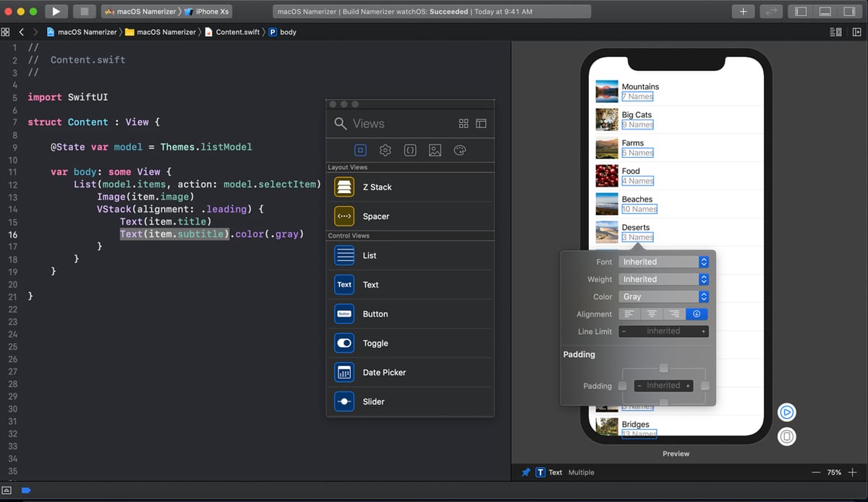868x502 pixels.
Task: Select the Spacer view icon
Action: point(344,216)
